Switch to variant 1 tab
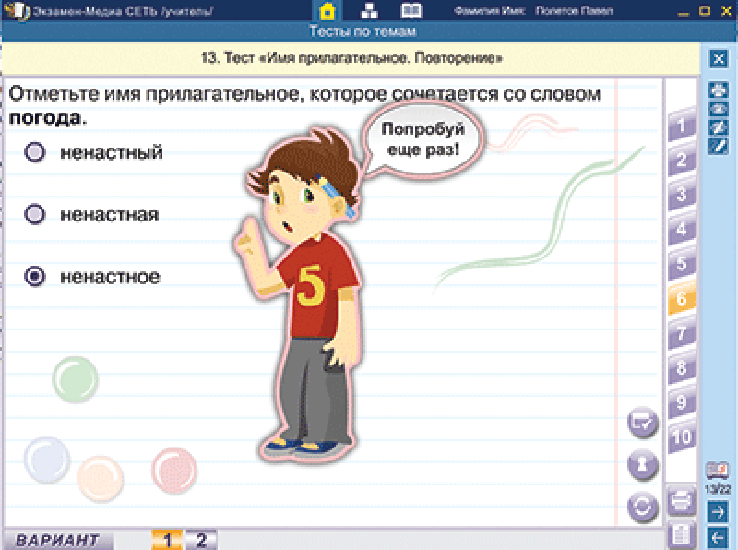The image size is (738, 550). 167,540
